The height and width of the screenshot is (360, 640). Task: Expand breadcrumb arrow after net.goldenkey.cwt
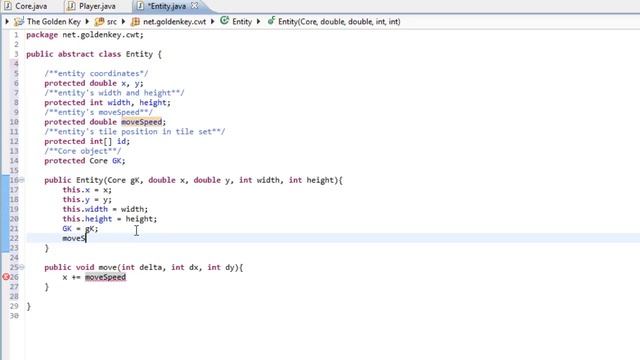pos(212,21)
